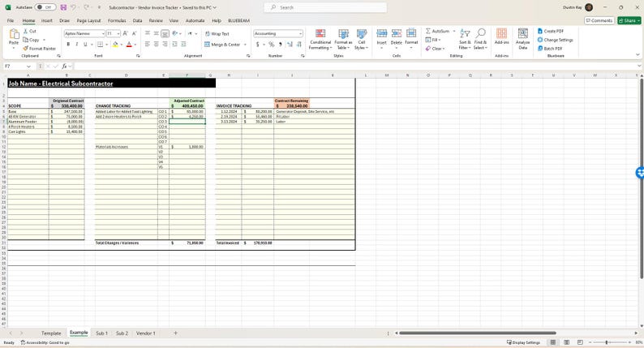This screenshot has width=644, height=348.
Task: Open the BLUEBEAM ribbon tab
Action: [238, 20]
